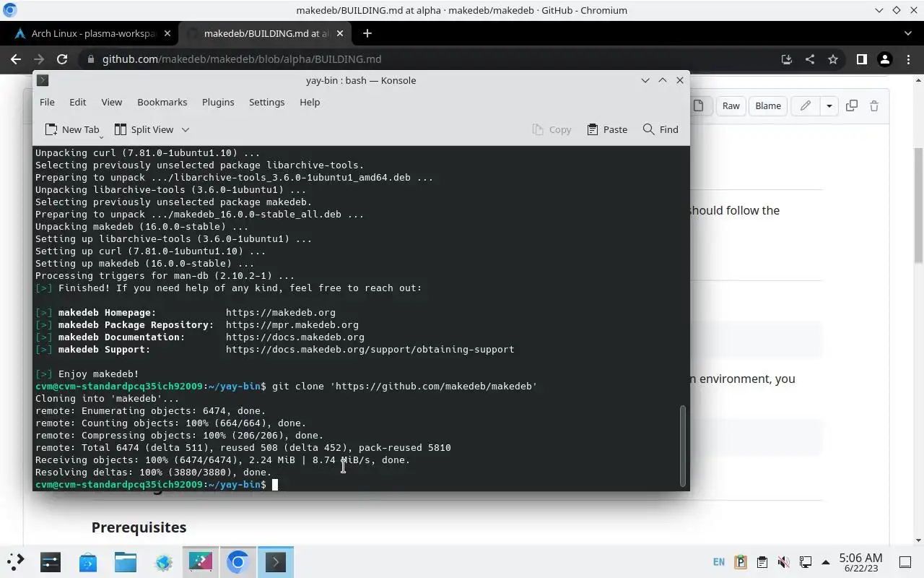The width and height of the screenshot is (924, 578).
Task: Click the pink-teal terminal app taskbar icon
Action: (201, 561)
